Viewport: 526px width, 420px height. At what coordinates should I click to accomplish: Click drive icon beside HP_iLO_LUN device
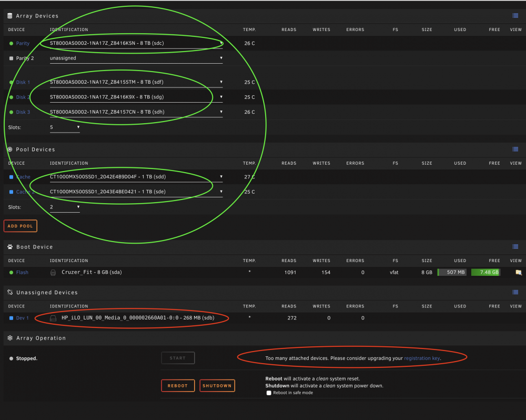tap(53, 318)
